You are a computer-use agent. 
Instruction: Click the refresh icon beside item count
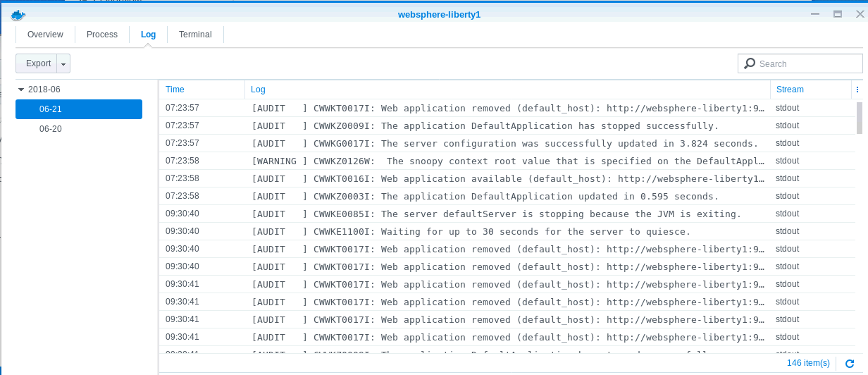[850, 363]
